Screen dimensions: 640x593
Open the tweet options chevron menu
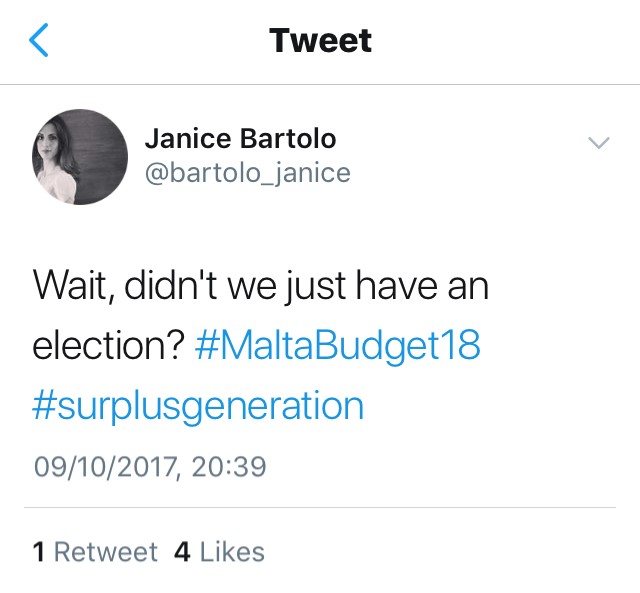point(598,144)
